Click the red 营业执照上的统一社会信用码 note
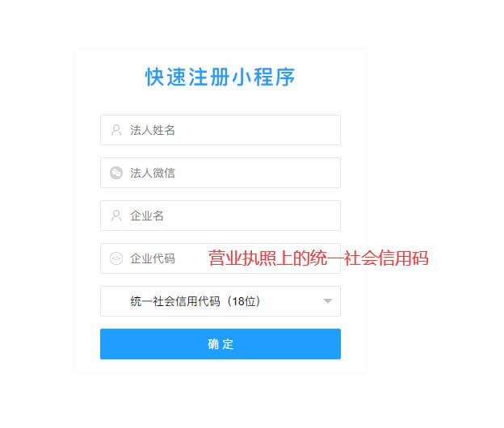The width and height of the screenshot is (504, 428). [x=318, y=258]
